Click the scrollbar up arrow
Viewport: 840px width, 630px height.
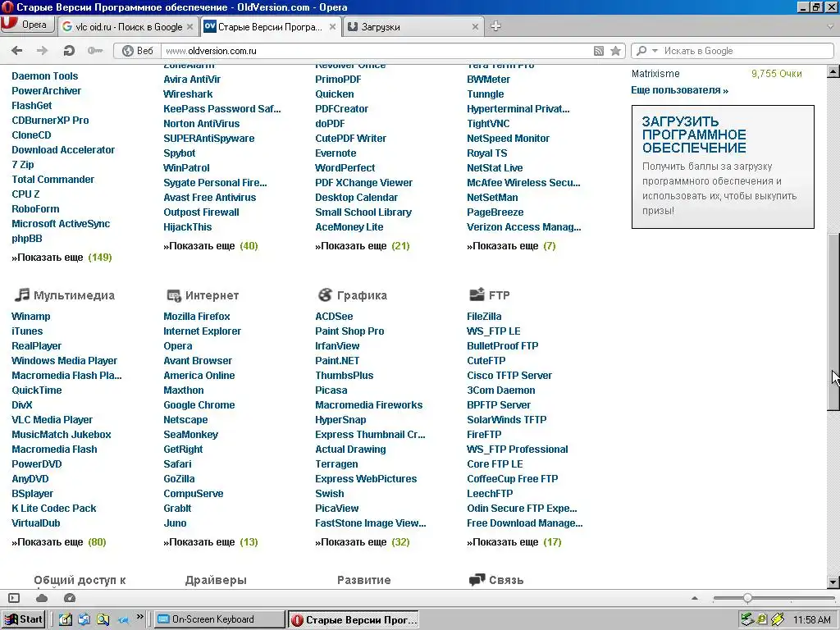point(833,71)
